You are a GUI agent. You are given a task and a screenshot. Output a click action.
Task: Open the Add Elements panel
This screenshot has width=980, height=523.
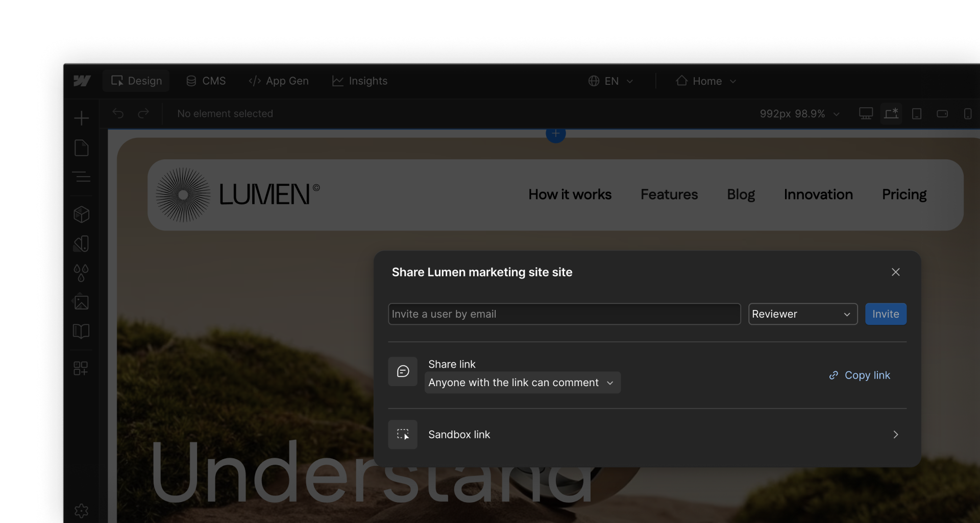(82, 118)
